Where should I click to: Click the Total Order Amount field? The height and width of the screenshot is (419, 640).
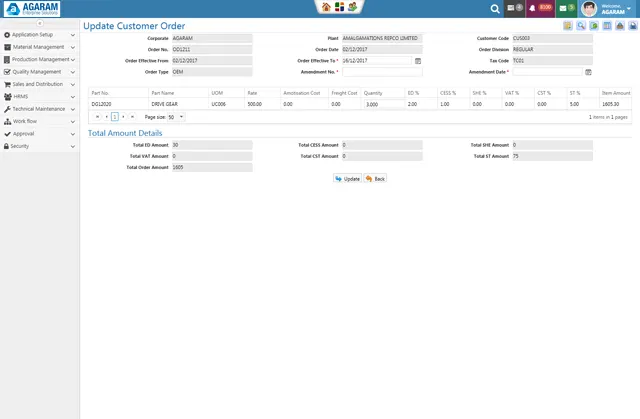(x=212, y=167)
